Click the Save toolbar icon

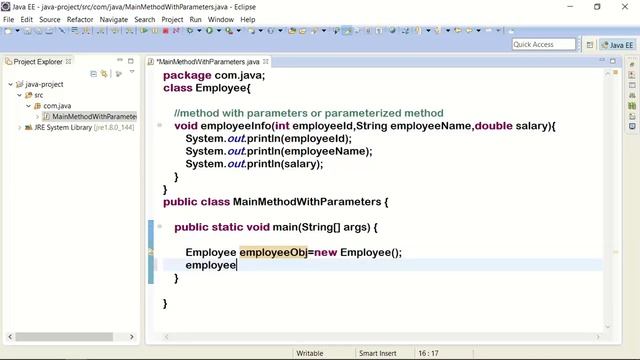tap(27, 31)
